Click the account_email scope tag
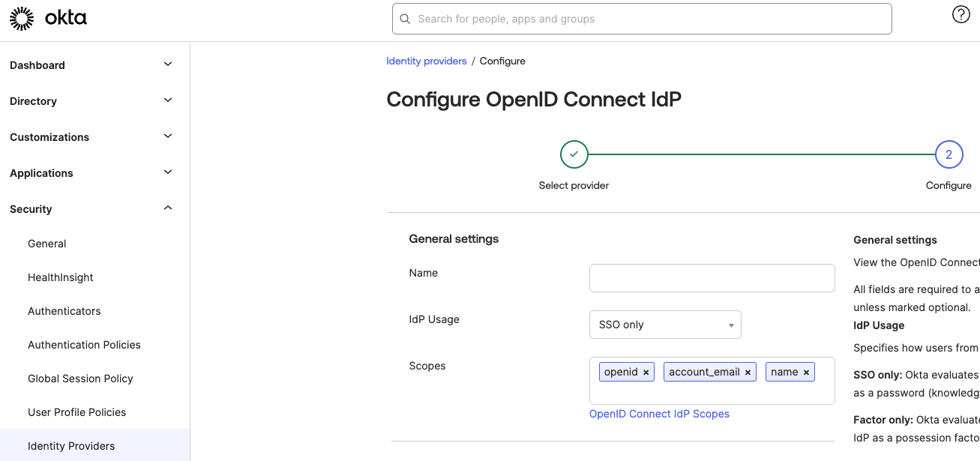Screen dimensions: 980x461 coord(710,372)
